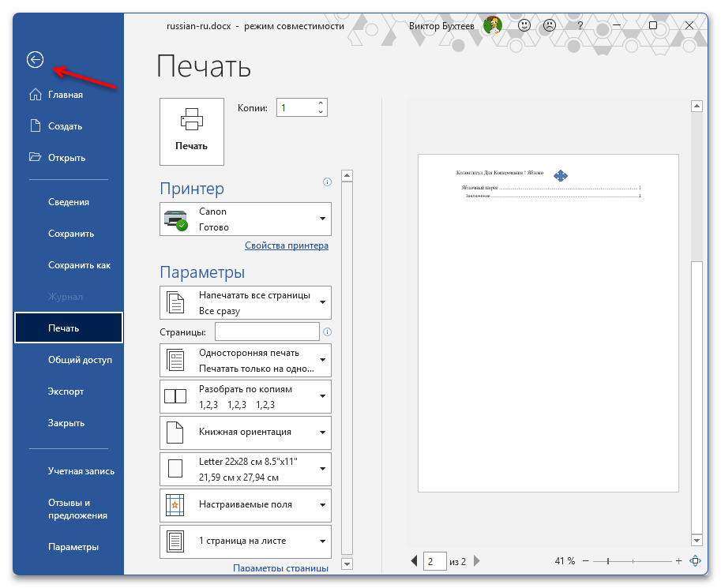Screen dimensions: 721x588
Task: Open the Canon printer dropdown
Action: 246,219
